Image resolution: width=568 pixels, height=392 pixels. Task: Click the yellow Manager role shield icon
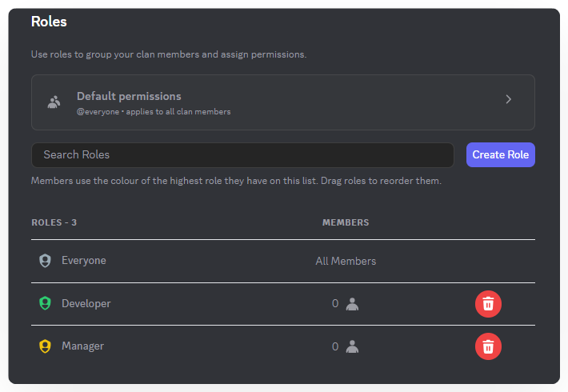point(45,346)
